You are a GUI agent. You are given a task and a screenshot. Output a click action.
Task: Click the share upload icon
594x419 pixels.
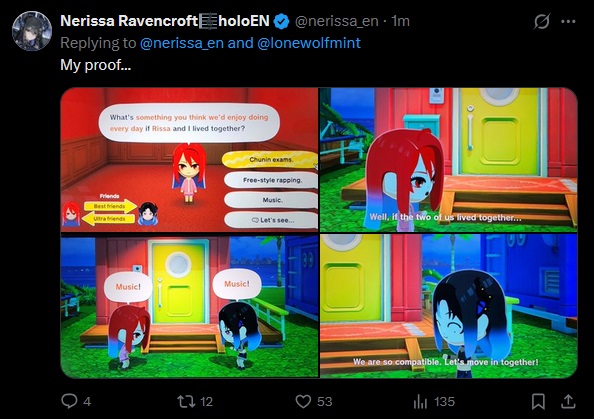[x=568, y=402]
